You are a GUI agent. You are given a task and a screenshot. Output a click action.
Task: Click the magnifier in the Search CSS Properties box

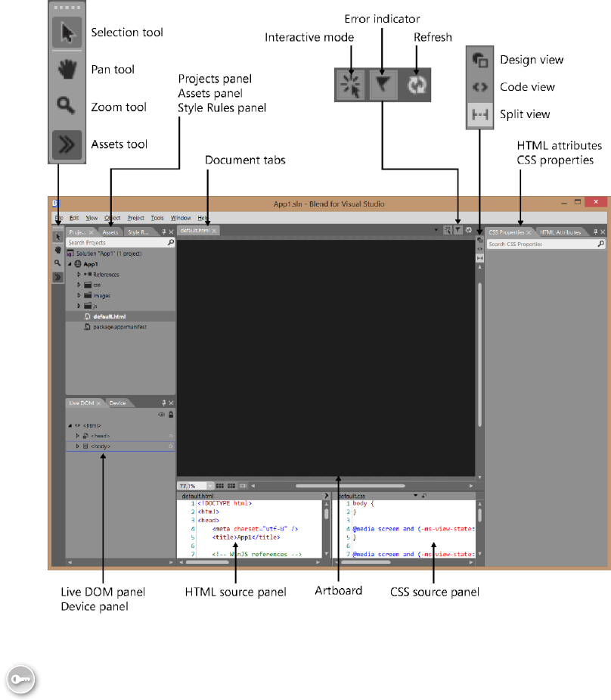point(600,244)
